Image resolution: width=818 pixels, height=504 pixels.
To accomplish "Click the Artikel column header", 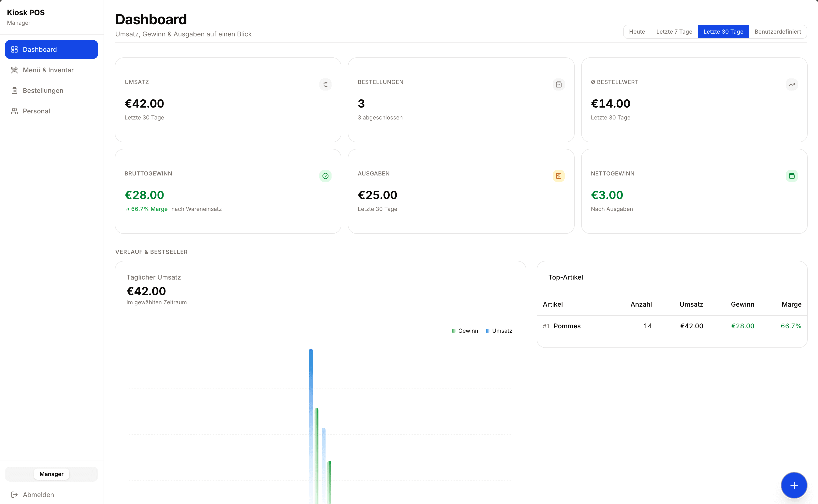I will tap(552, 304).
